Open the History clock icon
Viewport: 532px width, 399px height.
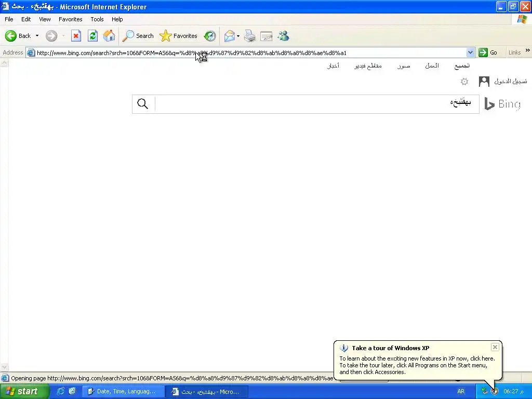pos(210,36)
